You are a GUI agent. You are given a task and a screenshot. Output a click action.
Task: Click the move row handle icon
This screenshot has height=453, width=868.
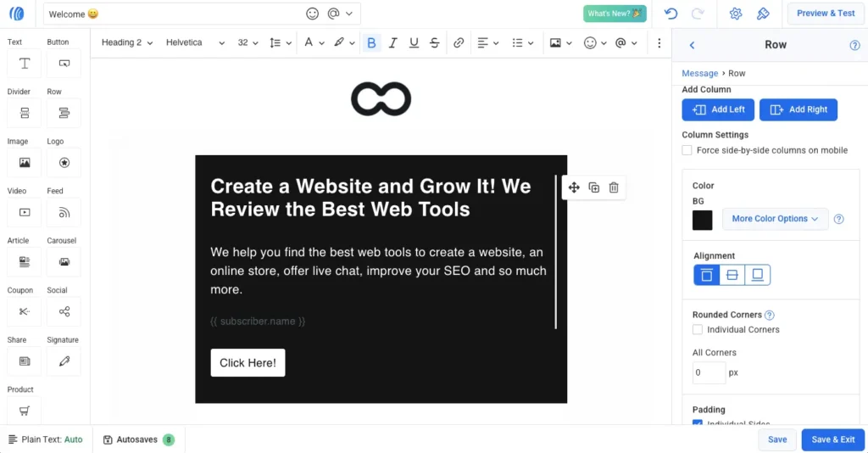tap(574, 187)
